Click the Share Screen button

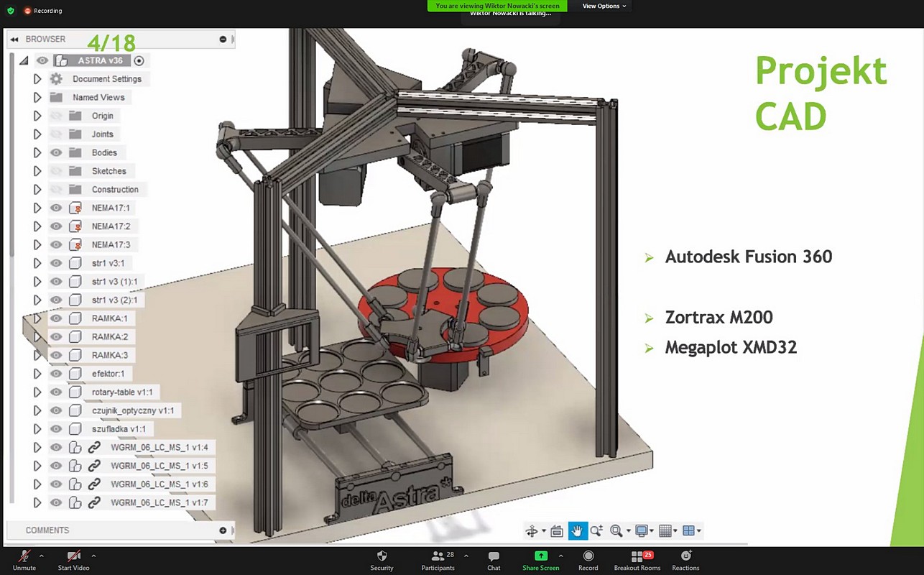pos(540,560)
